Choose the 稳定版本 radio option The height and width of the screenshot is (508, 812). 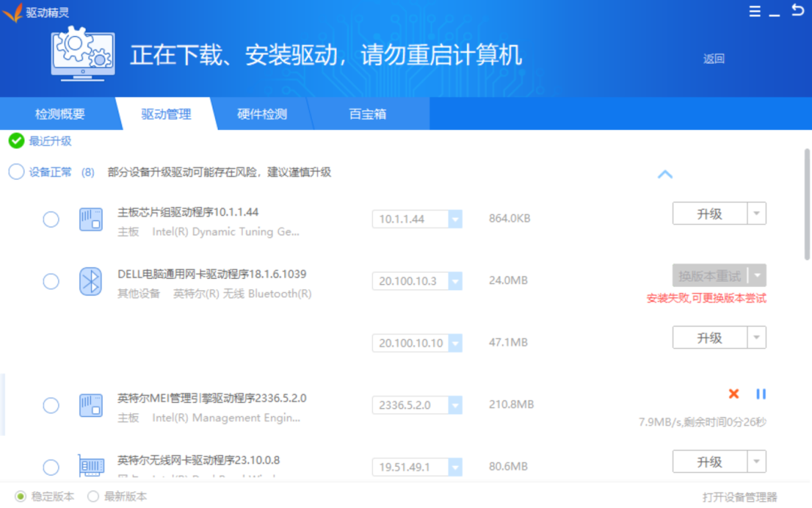click(x=21, y=497)
